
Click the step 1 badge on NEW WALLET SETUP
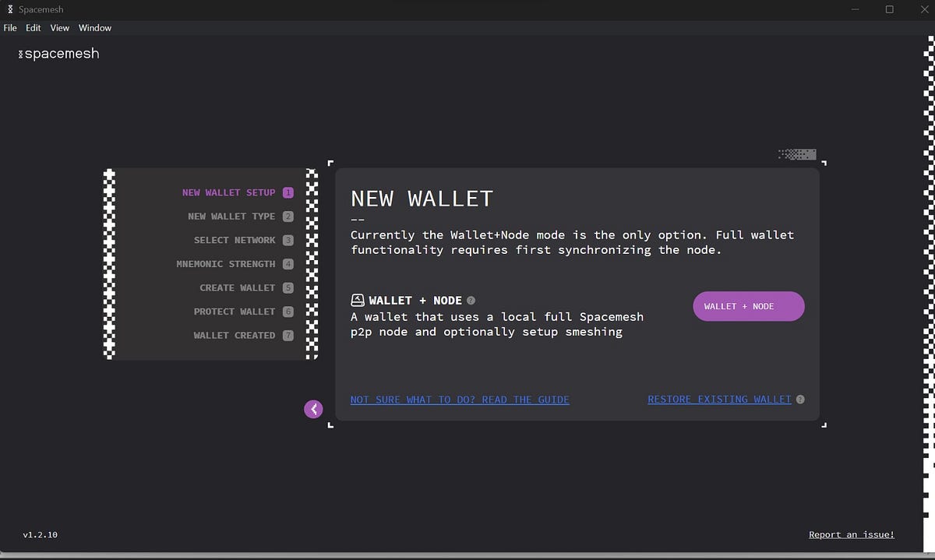288,192
